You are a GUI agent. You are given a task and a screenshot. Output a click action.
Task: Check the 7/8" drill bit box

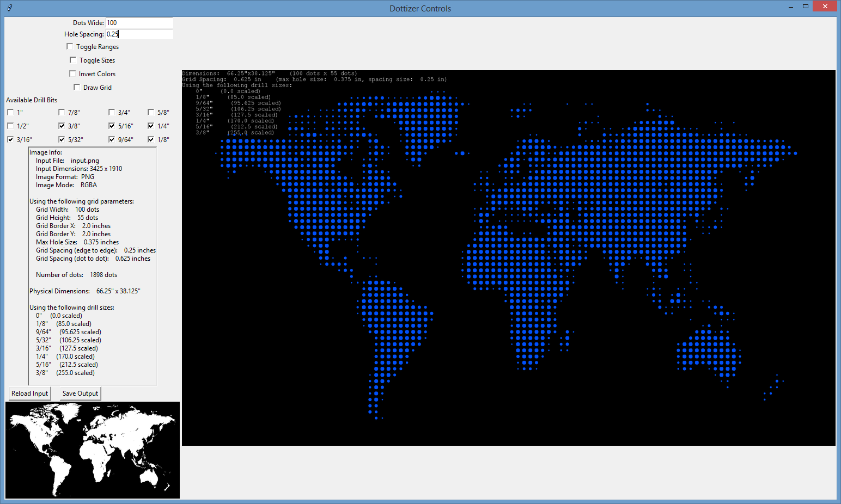(x=62, y=113)
